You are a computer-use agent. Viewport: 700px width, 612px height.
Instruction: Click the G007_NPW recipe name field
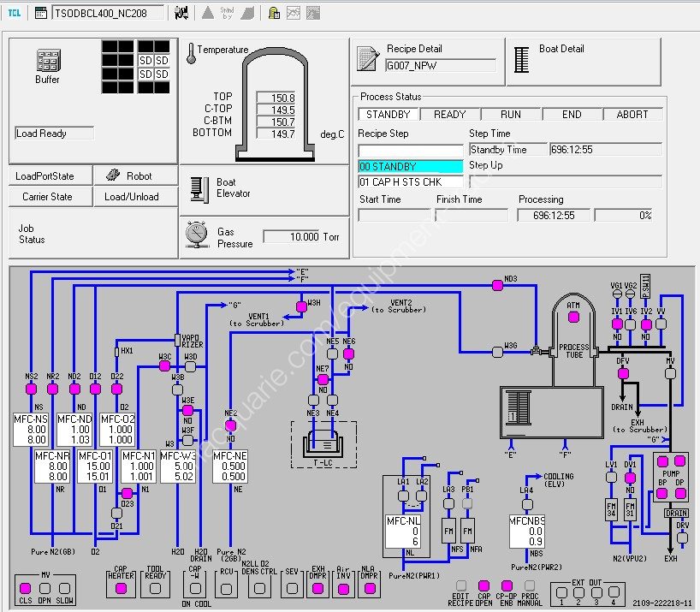click(441, 66)
